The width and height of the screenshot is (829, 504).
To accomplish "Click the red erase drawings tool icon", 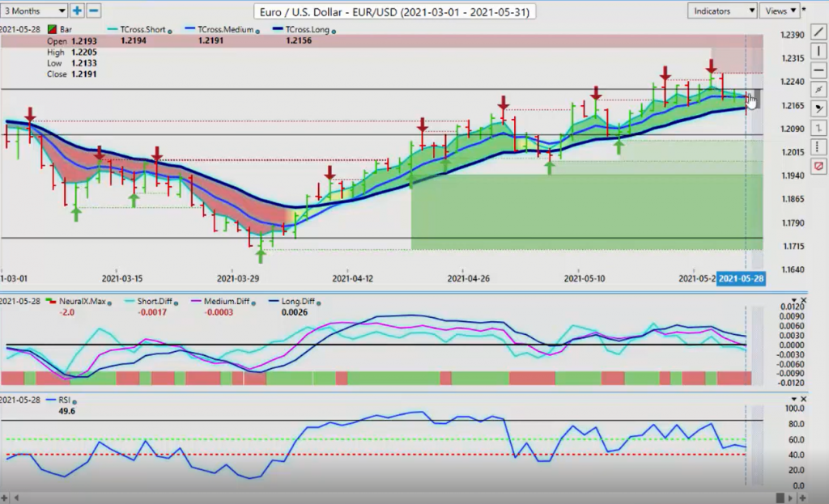I will pos(819,165).
